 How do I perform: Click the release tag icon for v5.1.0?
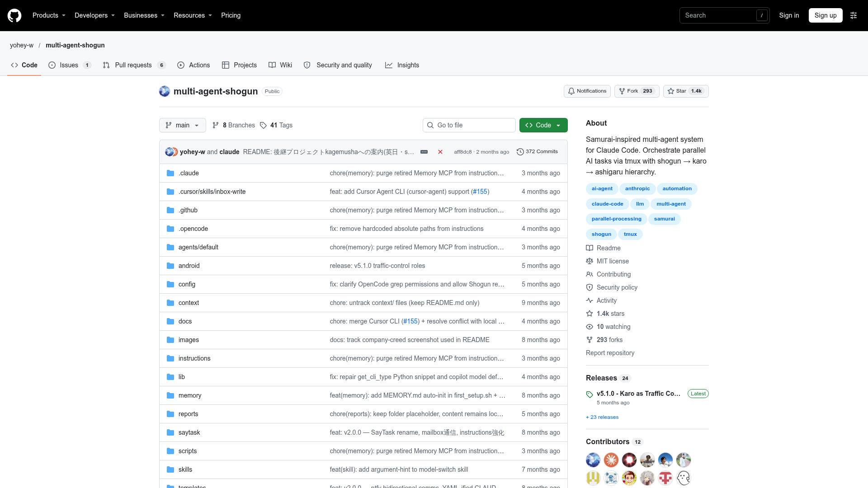[x=590, y=394]
